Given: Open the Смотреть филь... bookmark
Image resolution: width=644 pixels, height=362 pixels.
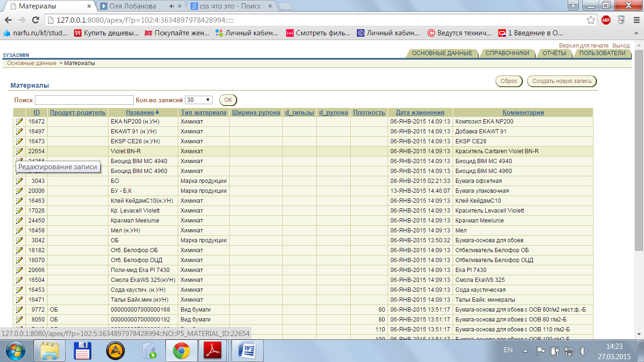Looking at the screenshot, I should pos(318,33).
